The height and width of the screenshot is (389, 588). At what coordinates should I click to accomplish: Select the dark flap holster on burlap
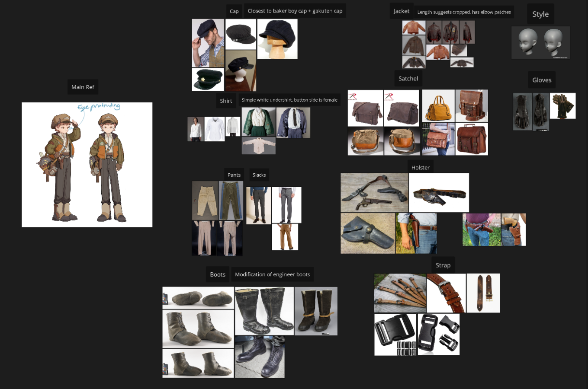pyautogui.click(x=368, y=233)
